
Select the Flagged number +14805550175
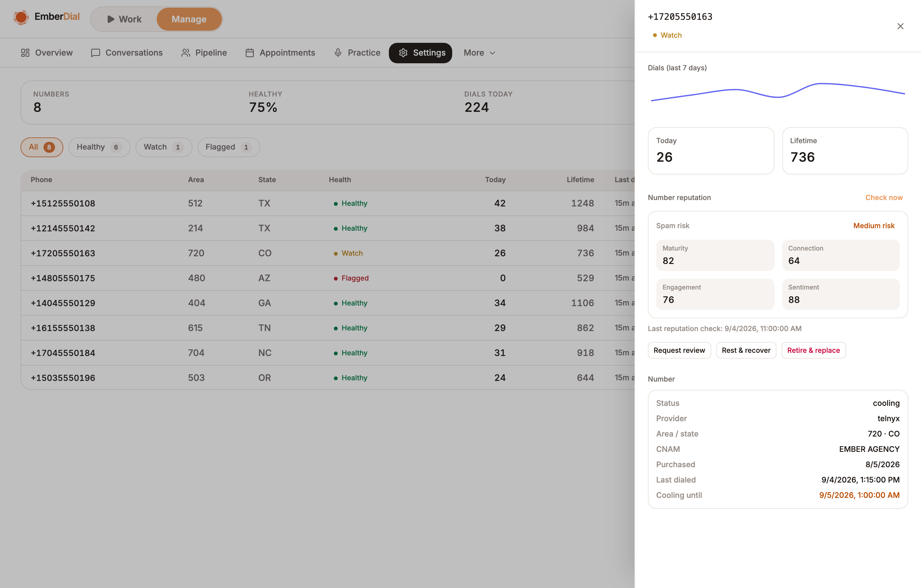[x=63, y=278]
